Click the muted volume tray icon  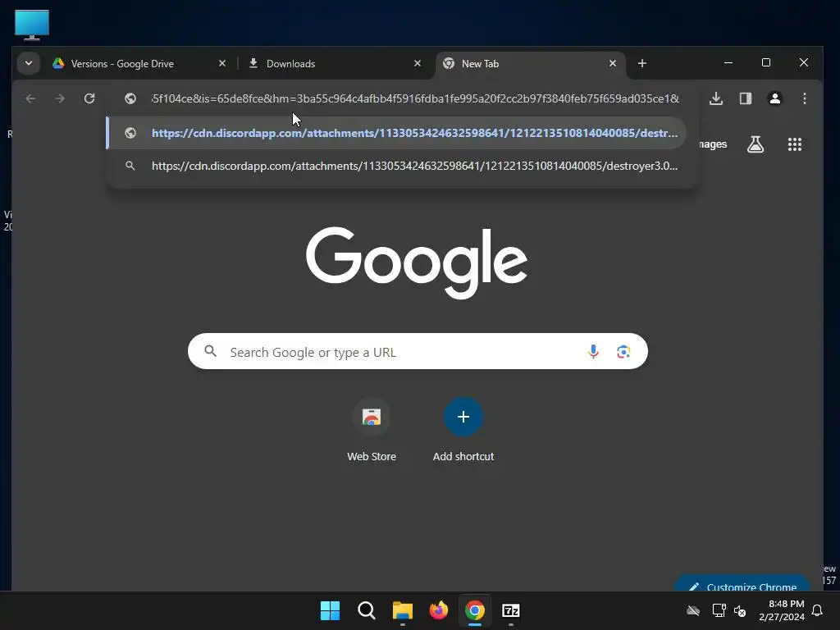click(x=741, y=610)
